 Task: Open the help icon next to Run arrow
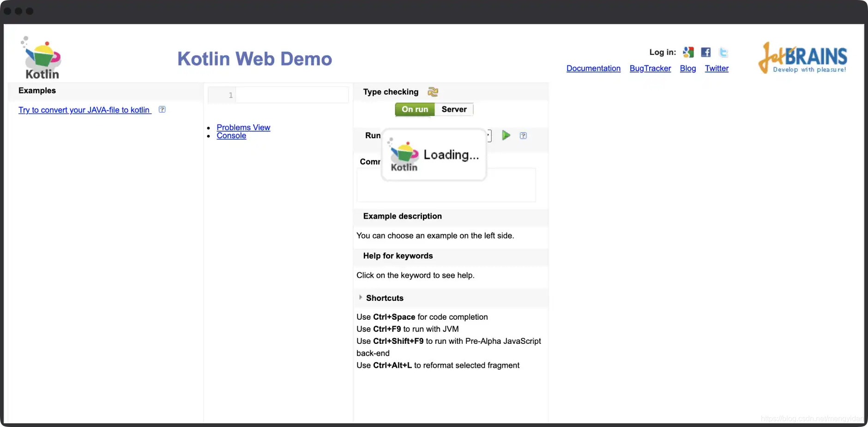(523, 135)
